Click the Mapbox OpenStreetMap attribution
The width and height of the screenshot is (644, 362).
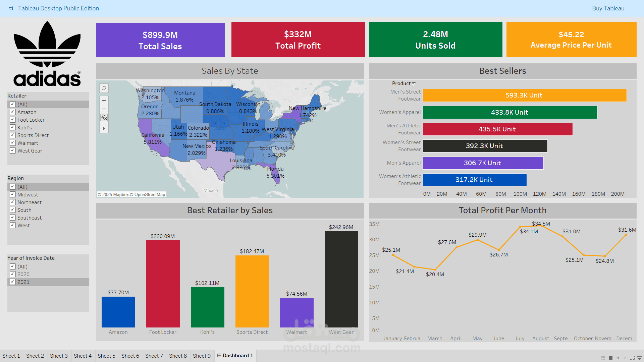coord(131,194)
